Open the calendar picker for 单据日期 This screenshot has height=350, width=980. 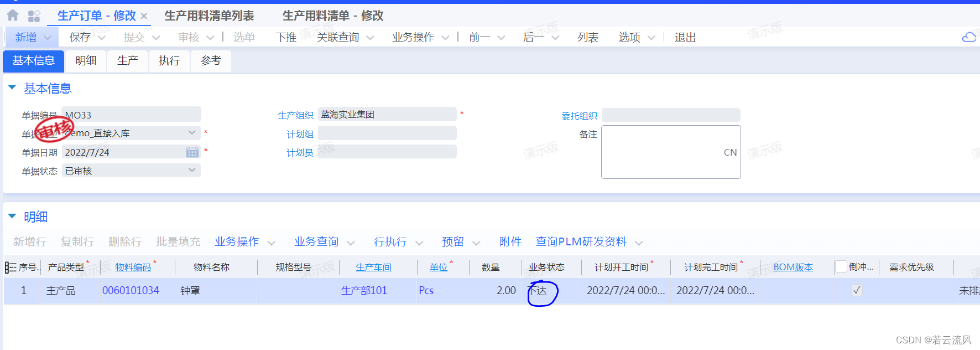(x=192, y=152)
